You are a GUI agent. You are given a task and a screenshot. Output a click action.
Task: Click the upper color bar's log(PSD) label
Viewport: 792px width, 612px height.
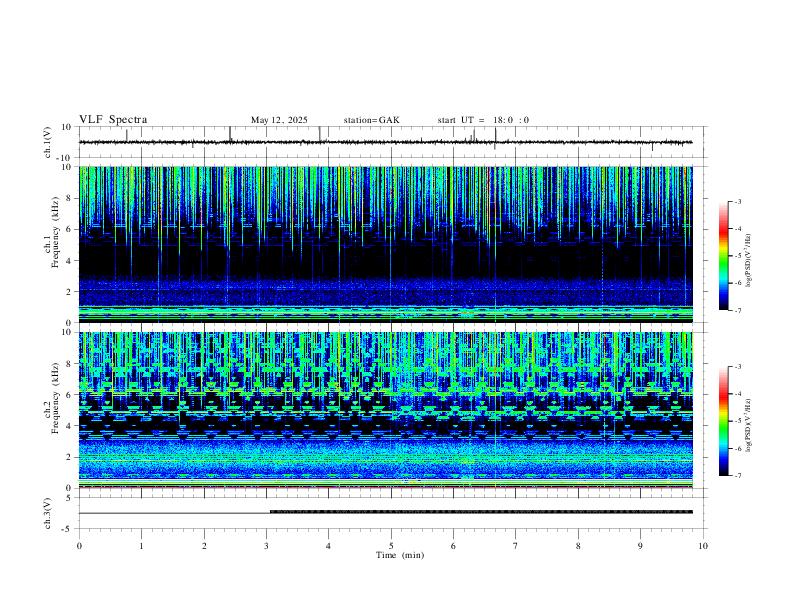[748, 261]
